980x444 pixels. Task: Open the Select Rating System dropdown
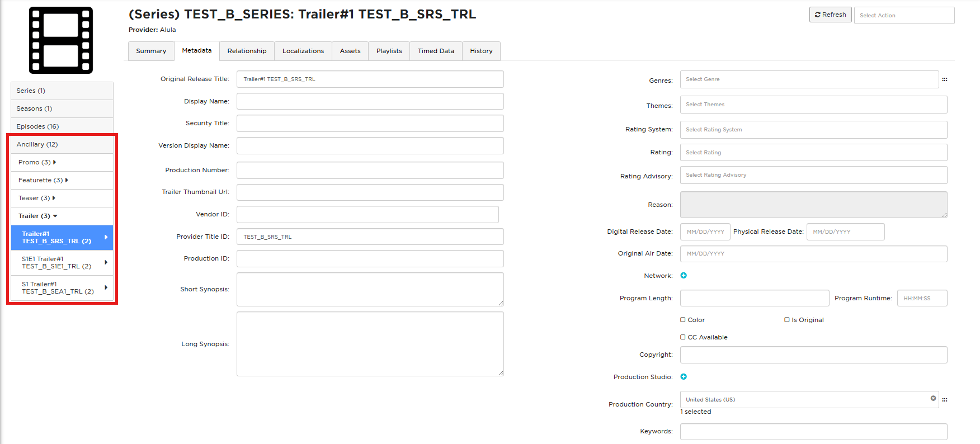point(813,130)
